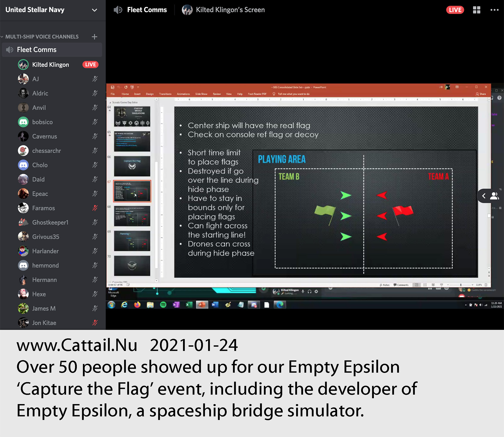The image size is (504, 437).
Task: Collapse the Scouts Game Day Intro section
Action: click(x=110, y=102)
